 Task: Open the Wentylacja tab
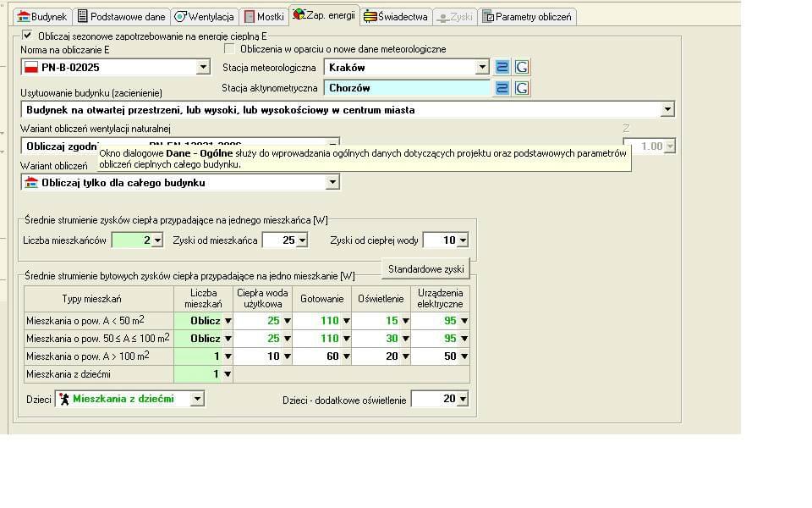click(205, 17)
